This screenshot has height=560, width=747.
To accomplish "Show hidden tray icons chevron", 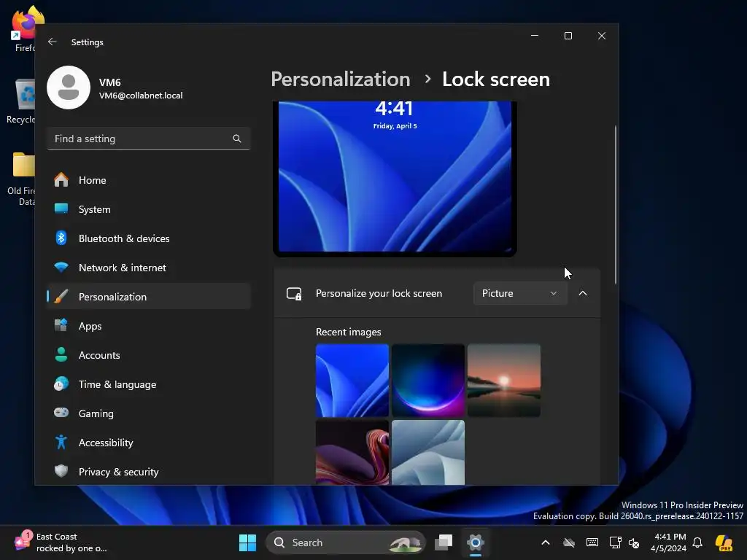I will pos(546,542).
